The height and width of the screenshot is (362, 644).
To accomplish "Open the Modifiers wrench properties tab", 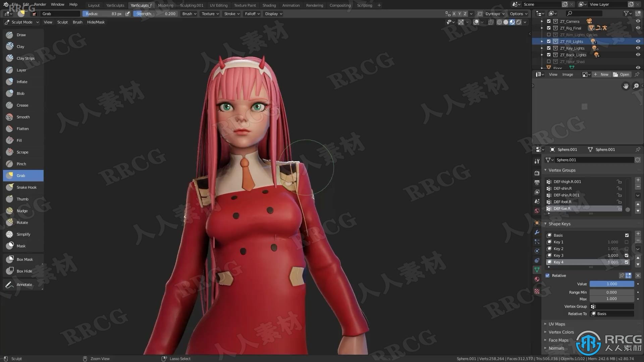I will point(537,232).
